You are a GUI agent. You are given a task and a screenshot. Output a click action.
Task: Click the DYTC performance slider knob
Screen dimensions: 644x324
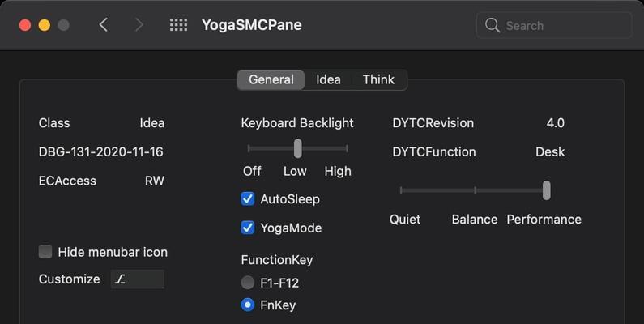pyautogui.click(x=546, y=190)
